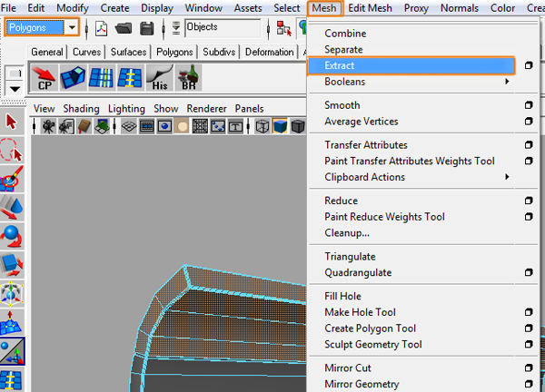
Task: Click the viewport camera attributes icon
Action: coord(66,127)
